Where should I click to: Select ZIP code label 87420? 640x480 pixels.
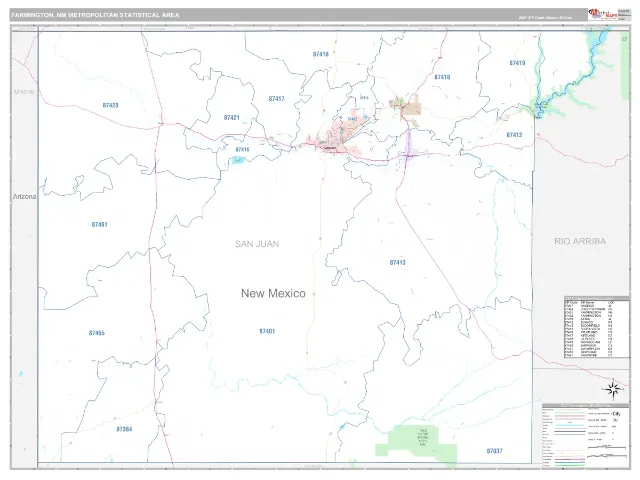110,105
